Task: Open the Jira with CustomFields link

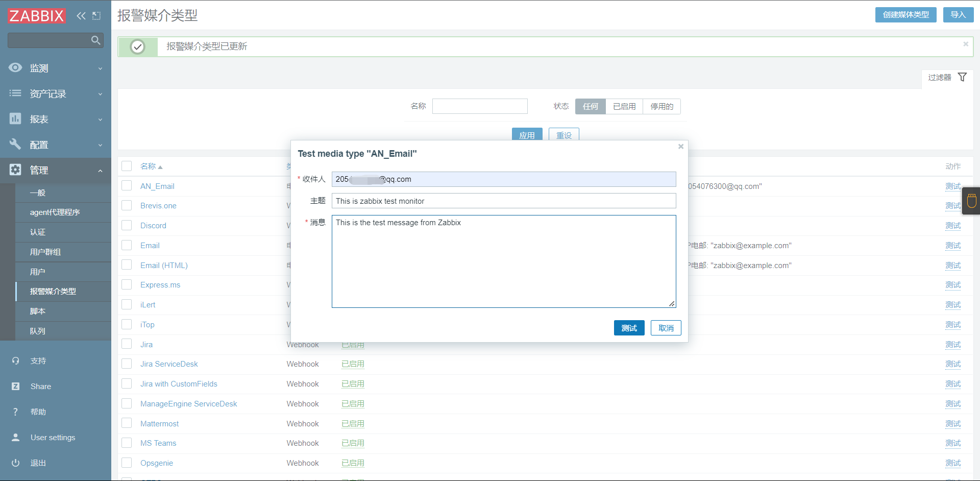Action: coord(179,384)
